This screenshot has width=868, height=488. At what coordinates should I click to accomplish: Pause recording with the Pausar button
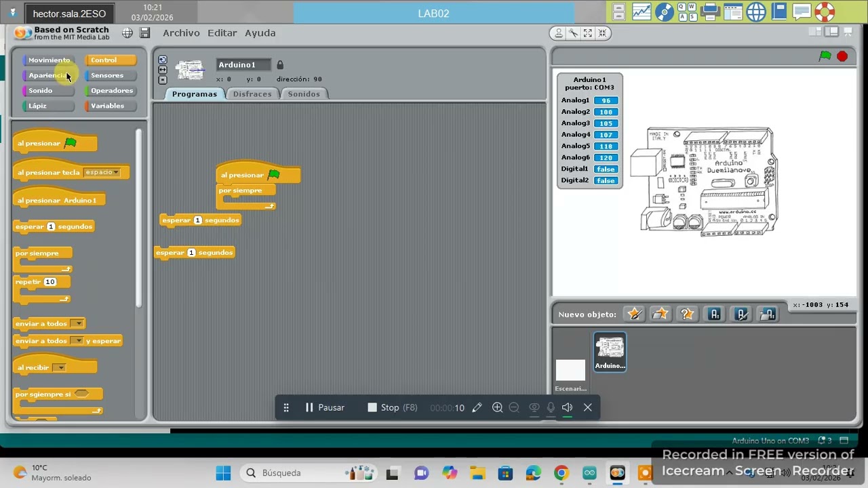tap(325, 407)
